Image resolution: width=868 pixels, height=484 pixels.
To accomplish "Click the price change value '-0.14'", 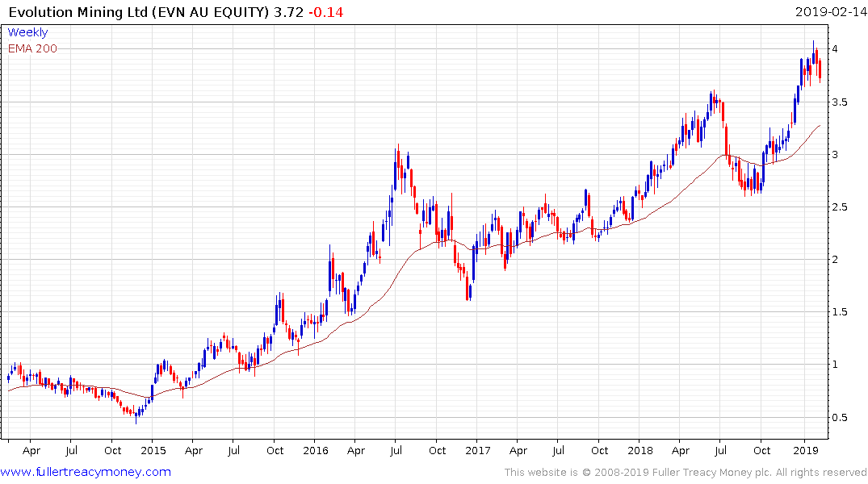I will pos(325,12).
